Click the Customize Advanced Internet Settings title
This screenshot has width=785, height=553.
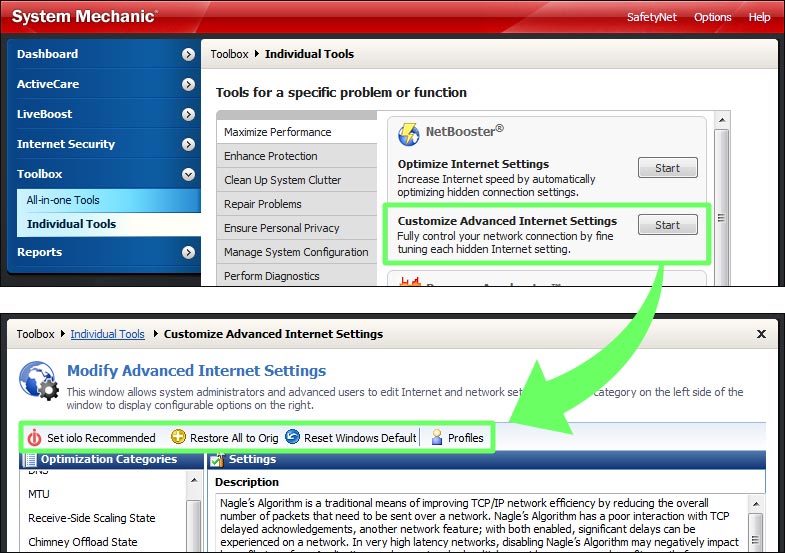coord(507,221)
